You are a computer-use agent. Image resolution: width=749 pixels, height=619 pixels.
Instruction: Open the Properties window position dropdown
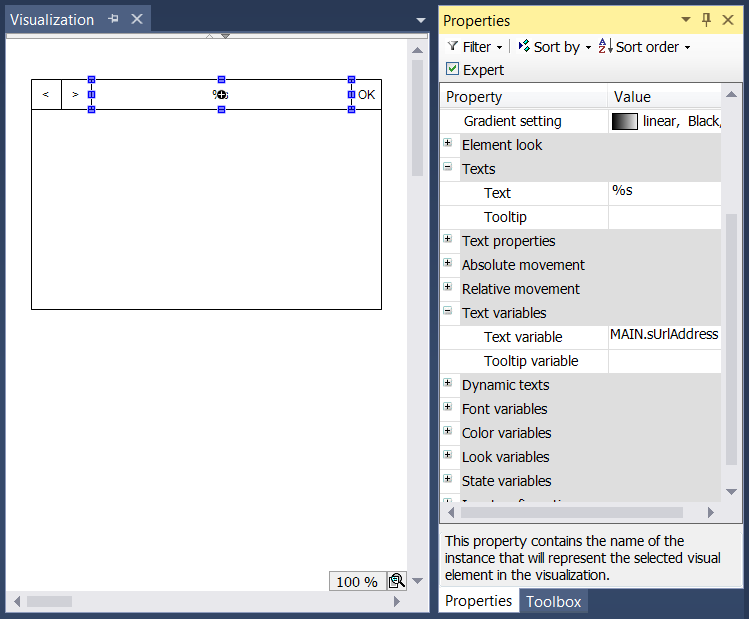pyautogui.click(x=686, y=20)
